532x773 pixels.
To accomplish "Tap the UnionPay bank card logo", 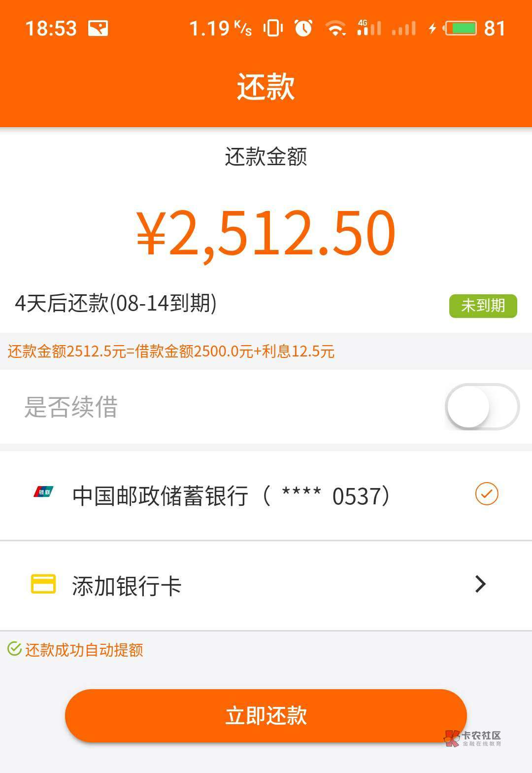I will (43, 492).
